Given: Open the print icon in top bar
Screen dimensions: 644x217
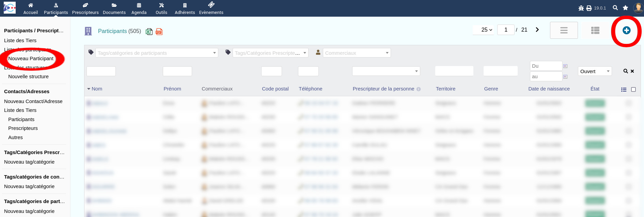Looking at the screenshot, I should (589, 8).
